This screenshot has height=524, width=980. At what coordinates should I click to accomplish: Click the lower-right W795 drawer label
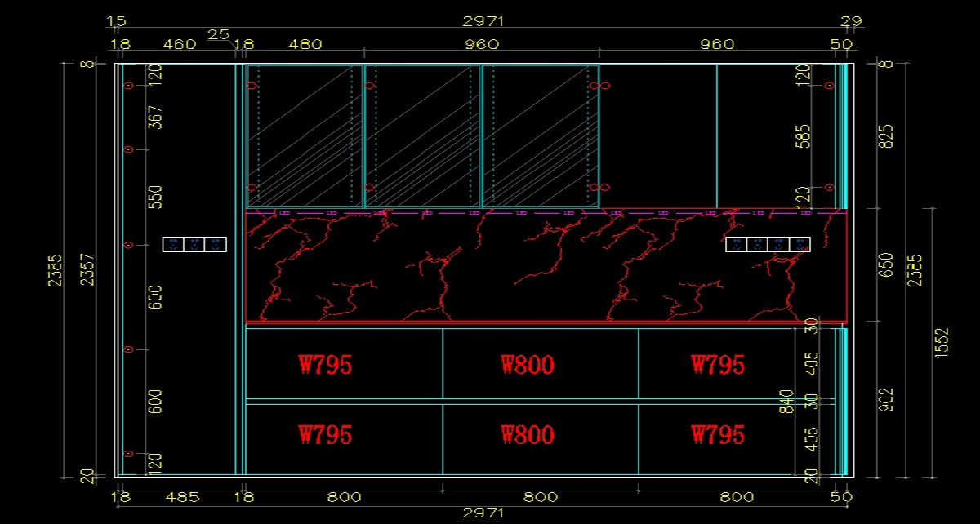(718, 434)
